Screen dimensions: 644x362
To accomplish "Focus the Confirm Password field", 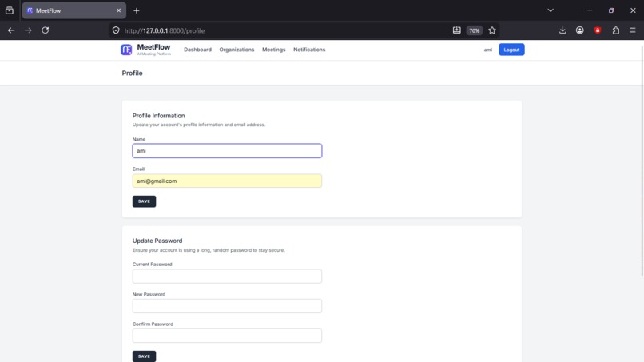I will tap(227, 336).
